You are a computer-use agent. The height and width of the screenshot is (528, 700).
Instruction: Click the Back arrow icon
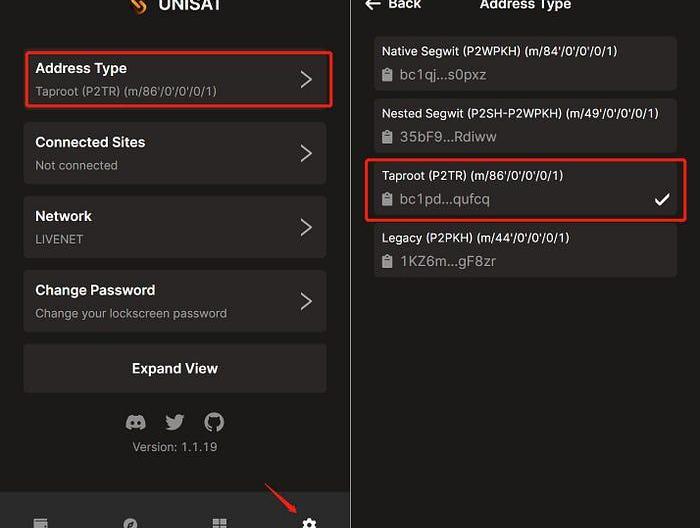click(x=373, y=5)
